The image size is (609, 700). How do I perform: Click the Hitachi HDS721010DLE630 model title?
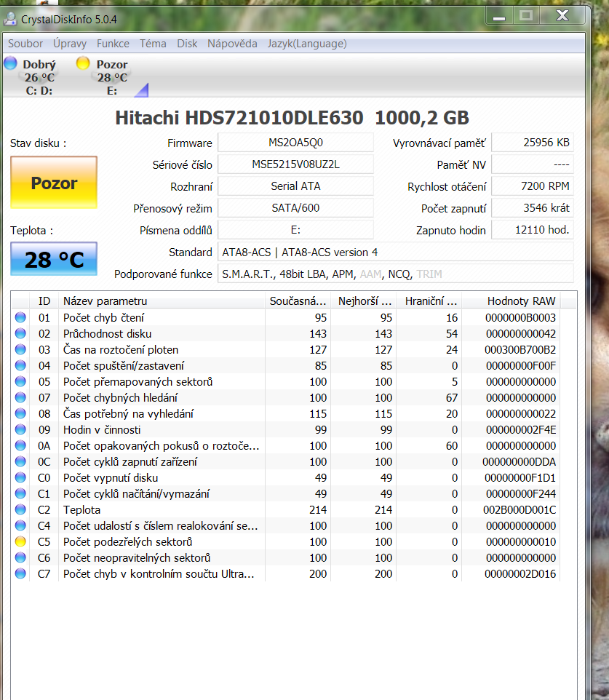point(292,118)
